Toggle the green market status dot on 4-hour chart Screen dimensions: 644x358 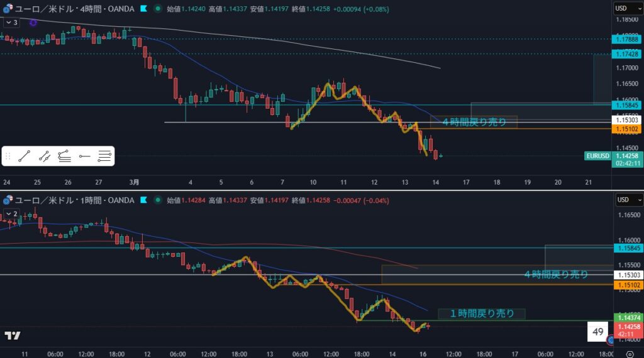pyautogui.click(x=157, y=9)
